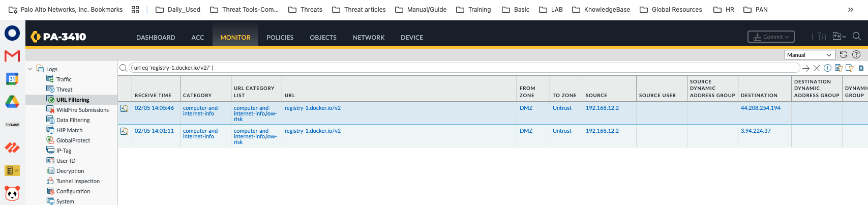
Task: Open the Commit dropdown button
Action: [771, 37]
